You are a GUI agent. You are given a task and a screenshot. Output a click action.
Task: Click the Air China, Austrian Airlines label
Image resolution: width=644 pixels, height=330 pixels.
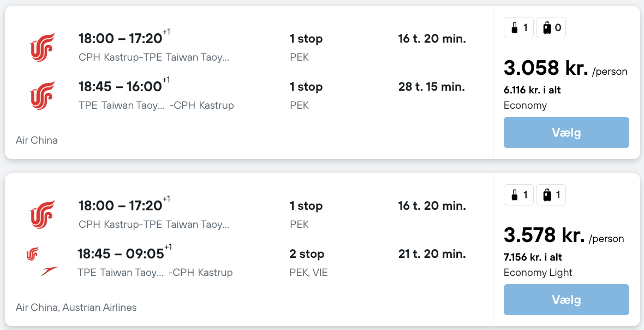(76, 308)
